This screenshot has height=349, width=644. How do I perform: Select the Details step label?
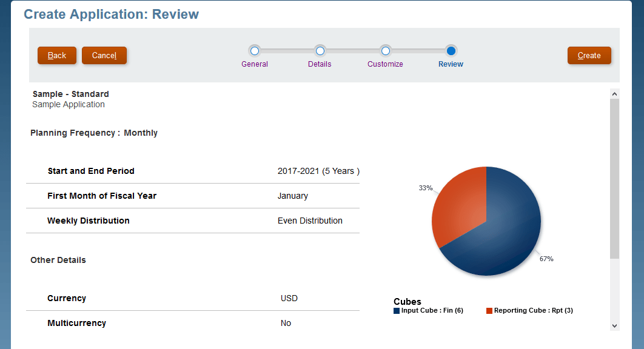(x=320, y=64)
